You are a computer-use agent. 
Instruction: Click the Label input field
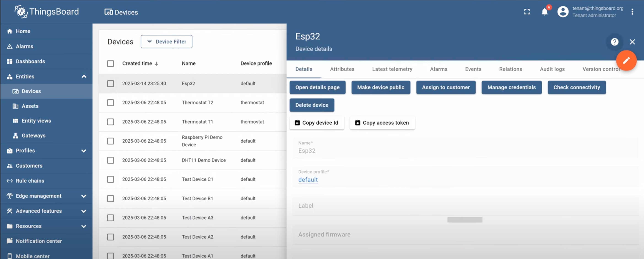[465, 206]
